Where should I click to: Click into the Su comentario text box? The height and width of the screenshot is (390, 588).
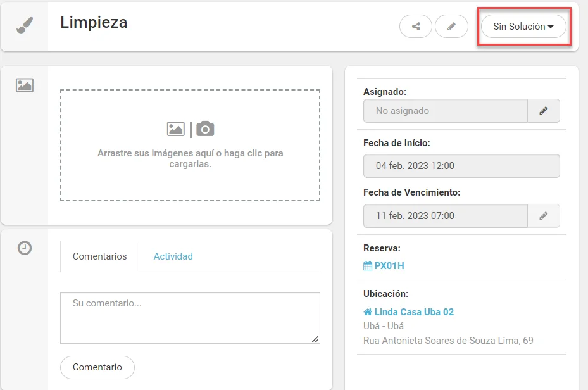pos(190,318)
